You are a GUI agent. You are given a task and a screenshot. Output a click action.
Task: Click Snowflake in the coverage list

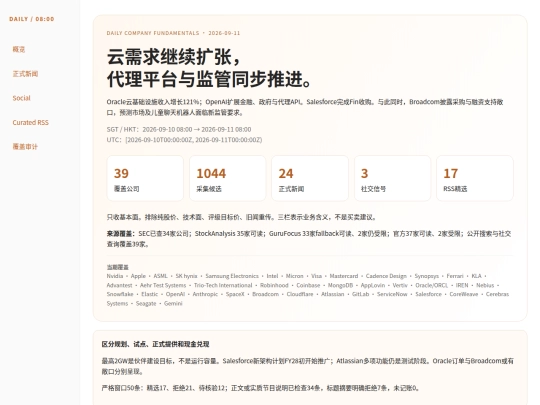[x=120, y=294]
